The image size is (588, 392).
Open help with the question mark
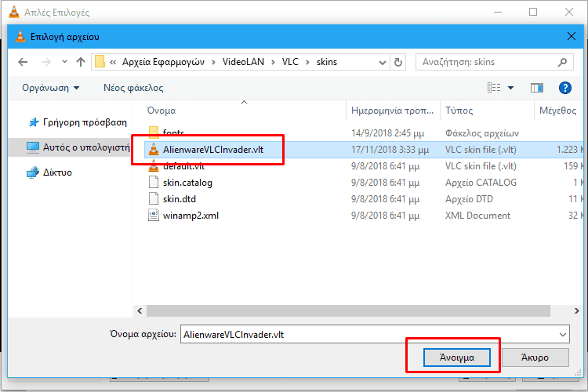pyautogui.click(x=564, y=88)
